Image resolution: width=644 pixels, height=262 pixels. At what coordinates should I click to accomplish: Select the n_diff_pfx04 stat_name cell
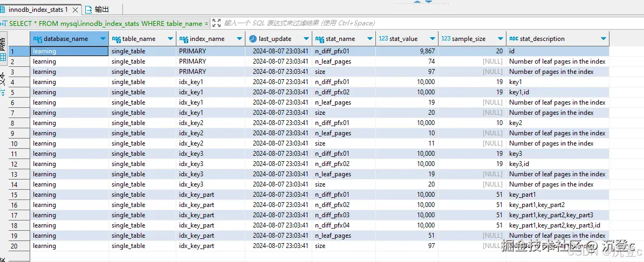tap(344, 225)
